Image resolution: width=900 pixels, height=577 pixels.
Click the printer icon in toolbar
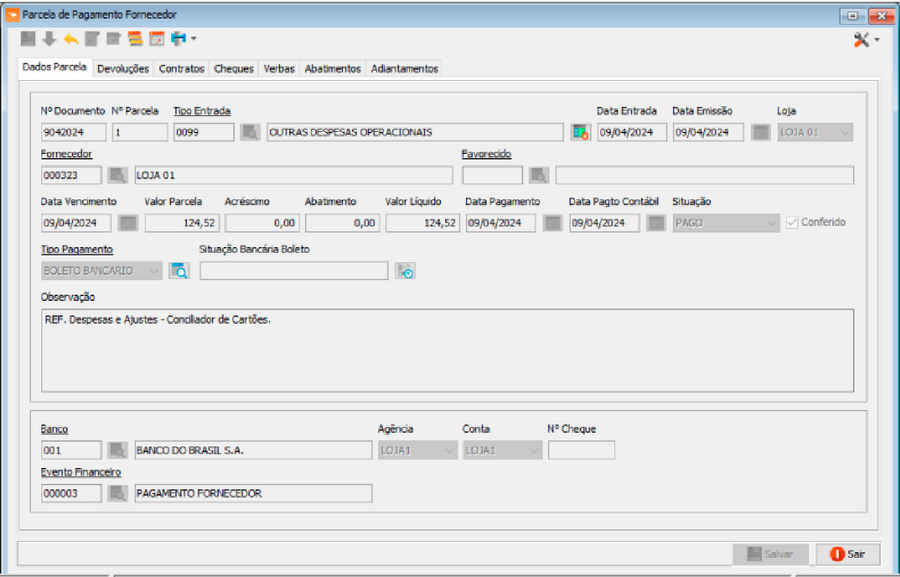click(178, 39)
